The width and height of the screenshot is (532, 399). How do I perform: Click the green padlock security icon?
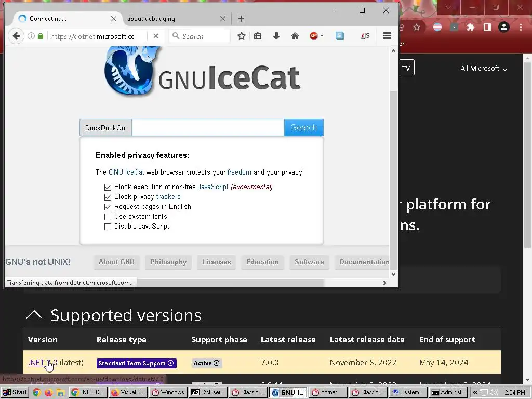[x=41, y=36]
